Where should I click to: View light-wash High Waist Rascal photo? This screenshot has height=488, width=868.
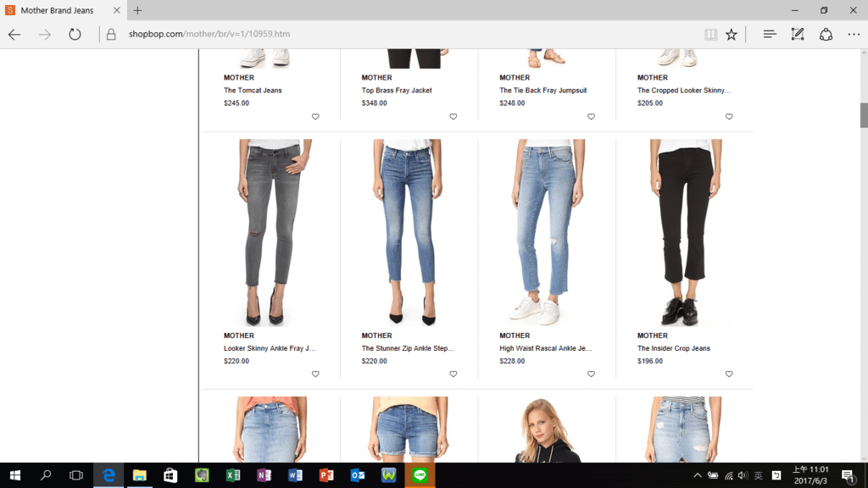pyautogui.click(x=547, y=232)
